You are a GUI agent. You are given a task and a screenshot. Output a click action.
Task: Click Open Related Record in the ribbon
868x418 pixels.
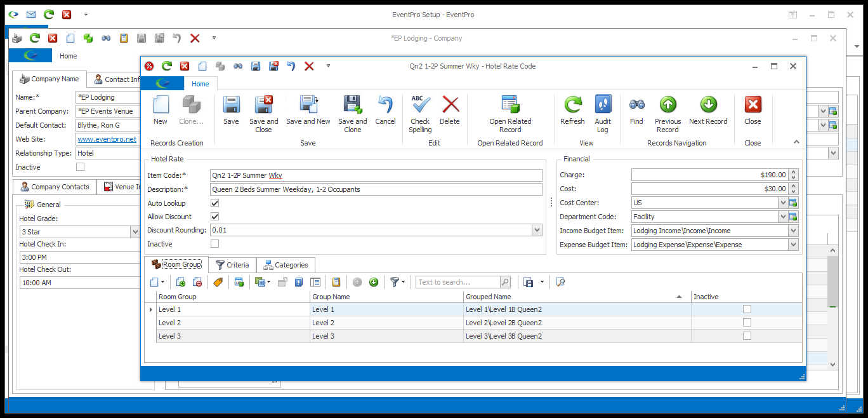[x=510, y=114]
